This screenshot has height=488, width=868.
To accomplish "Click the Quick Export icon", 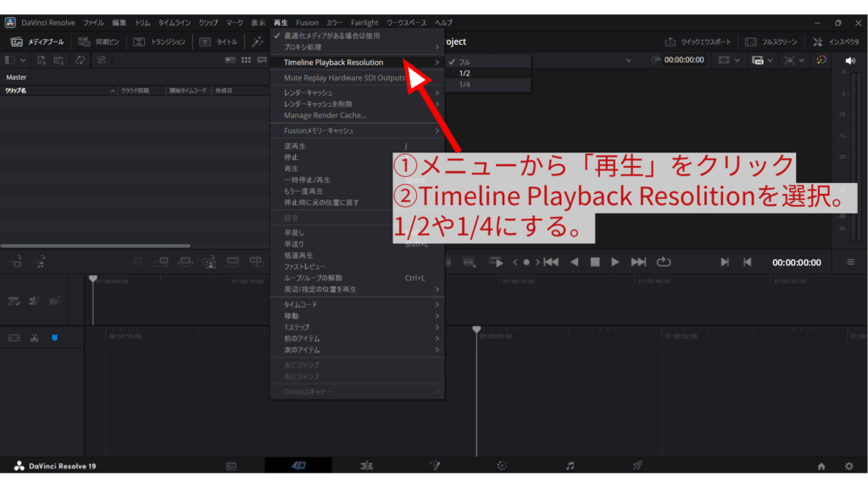I will tap(670, 42).
